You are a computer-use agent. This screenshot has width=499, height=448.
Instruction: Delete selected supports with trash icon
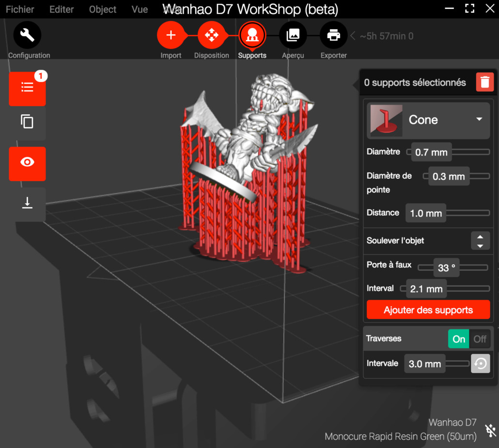pos(484,82)
